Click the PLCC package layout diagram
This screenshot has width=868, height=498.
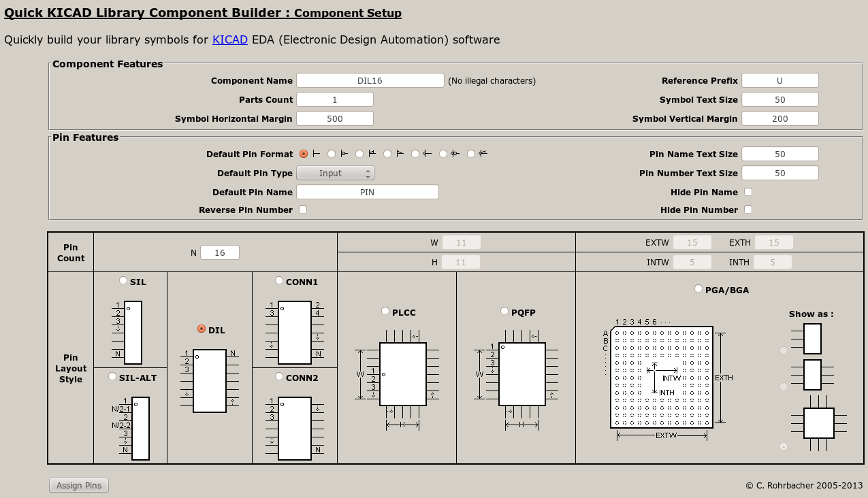point(402,374)
